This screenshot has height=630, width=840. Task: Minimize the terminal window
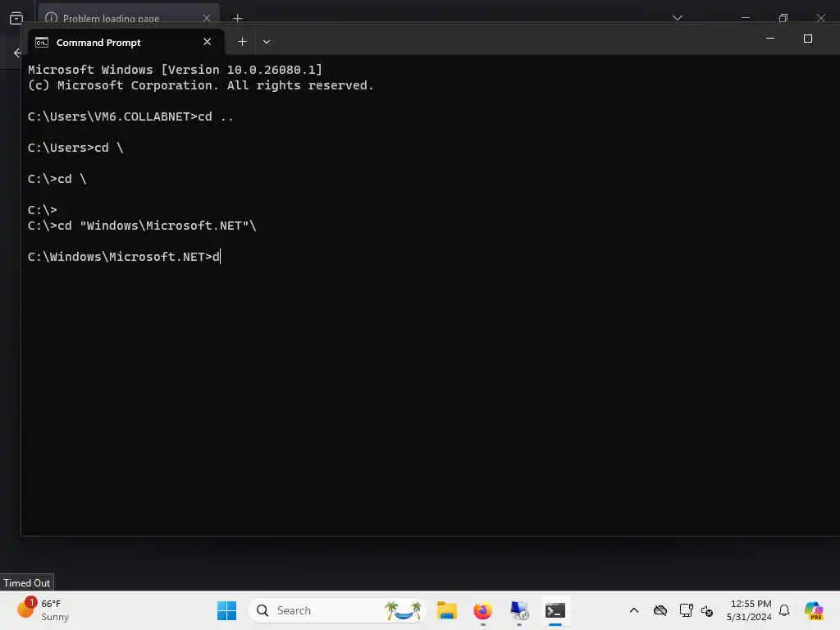(770, 39)
